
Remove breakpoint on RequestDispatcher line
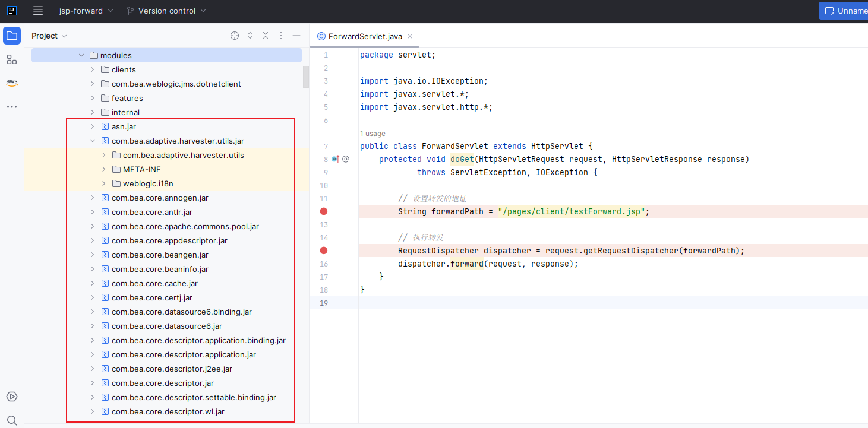tap(324, 251)
